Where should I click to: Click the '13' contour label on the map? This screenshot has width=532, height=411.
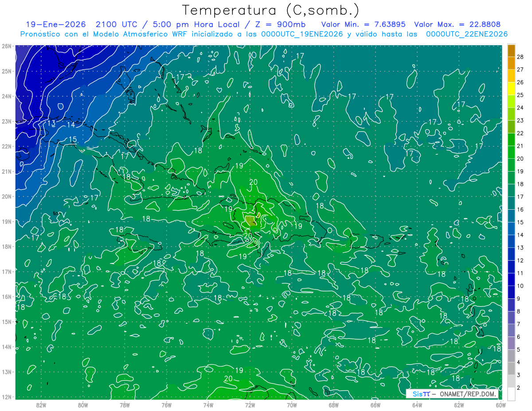pyautogui.click(x=51, y=123)
